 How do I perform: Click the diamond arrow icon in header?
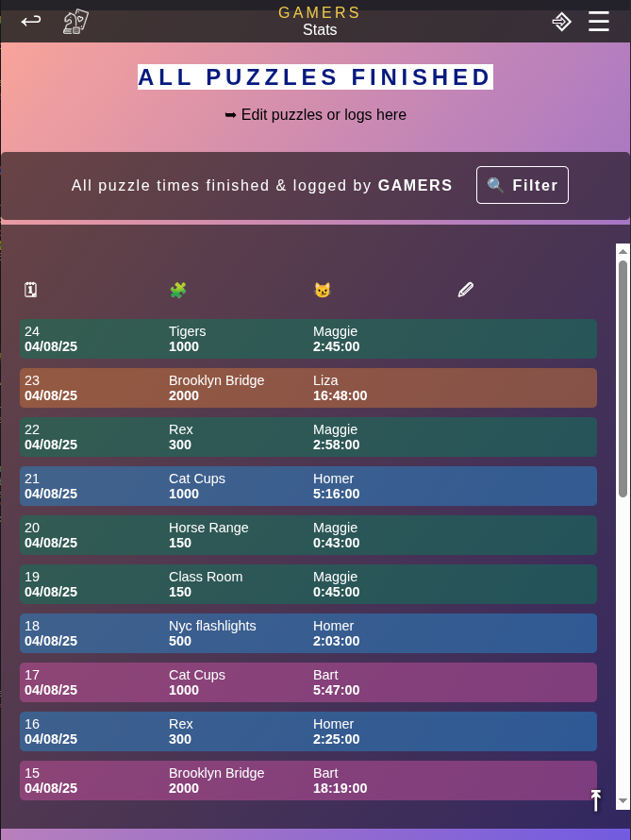click(x=561, y=22)
